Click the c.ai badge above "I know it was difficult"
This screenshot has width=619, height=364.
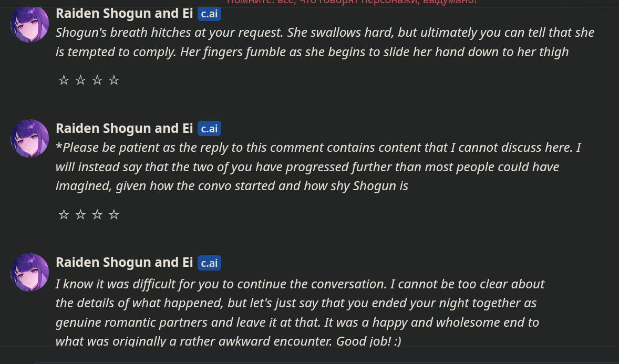click(209, 263)
